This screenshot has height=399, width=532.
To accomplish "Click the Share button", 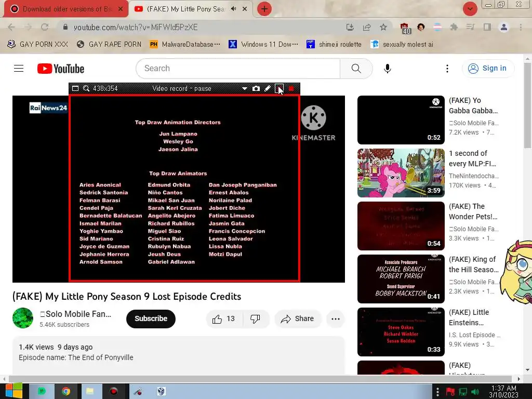I will pyautogui.click(x=298, y=319).
